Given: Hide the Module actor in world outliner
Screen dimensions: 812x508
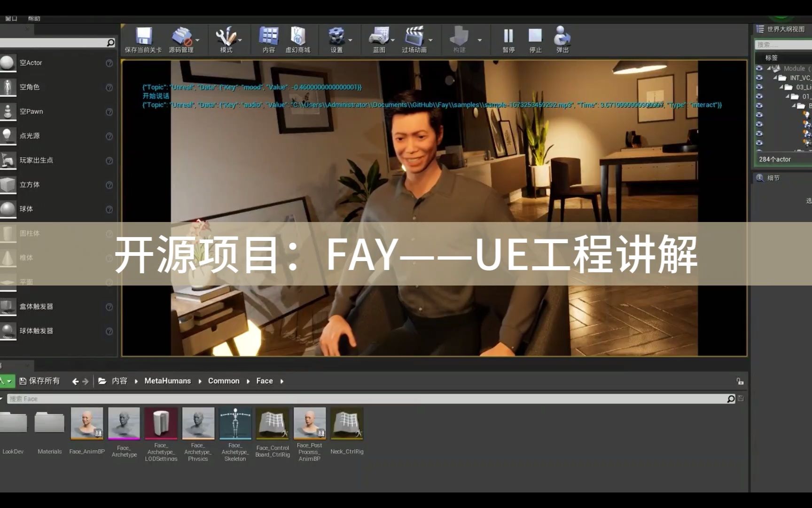Looking at the screenshot, I should (759, 68).
